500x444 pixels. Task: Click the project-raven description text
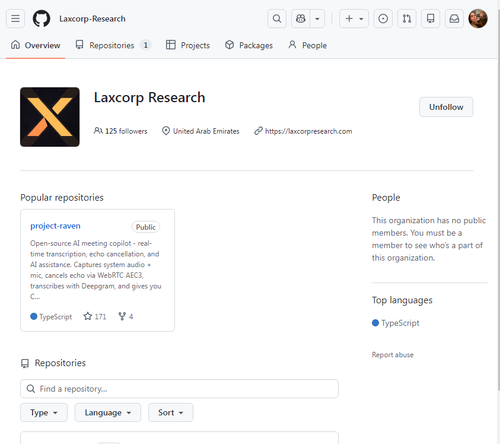(96, 270)
